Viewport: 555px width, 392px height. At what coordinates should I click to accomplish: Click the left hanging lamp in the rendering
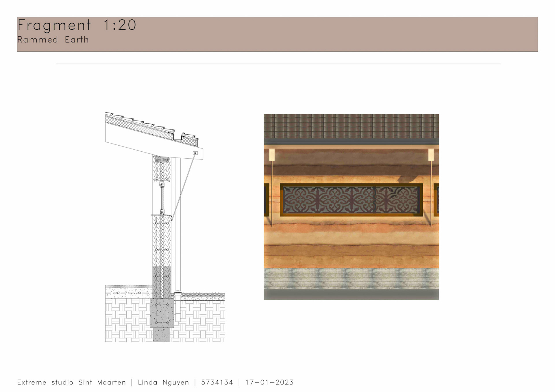(272, 155)
